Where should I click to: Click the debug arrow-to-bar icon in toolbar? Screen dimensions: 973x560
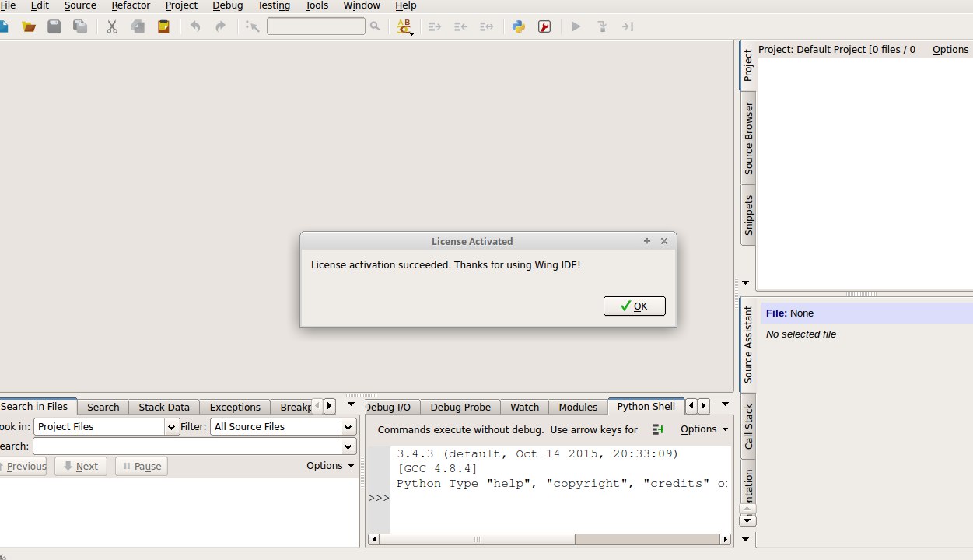tap(628, 26)
